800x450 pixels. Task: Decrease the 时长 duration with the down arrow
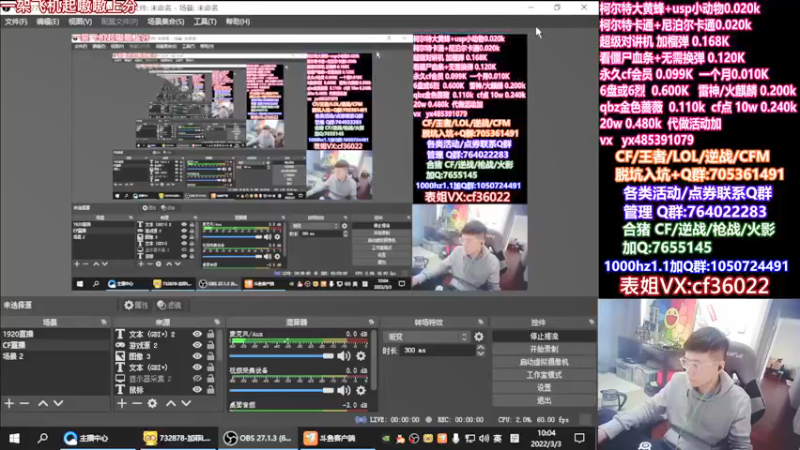pos(481,353)
